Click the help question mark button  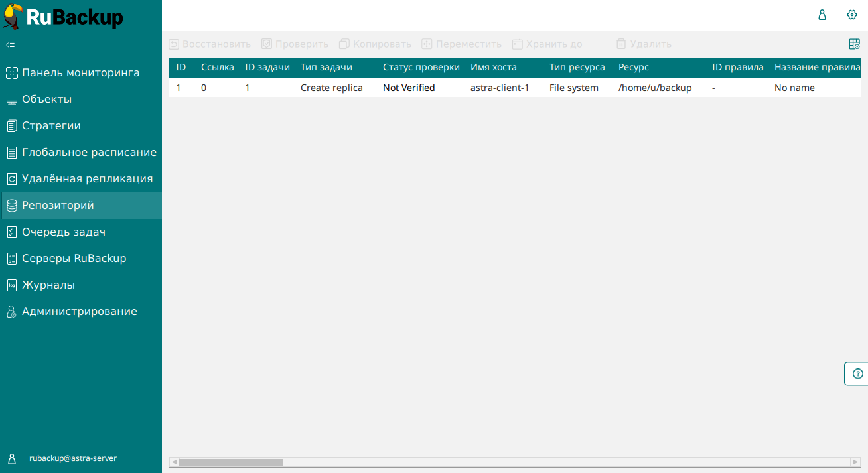857,373
